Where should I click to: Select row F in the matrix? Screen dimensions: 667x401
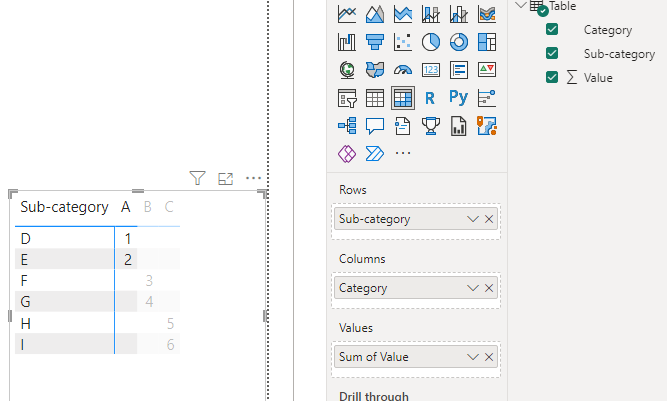click(x=24, y=281)
